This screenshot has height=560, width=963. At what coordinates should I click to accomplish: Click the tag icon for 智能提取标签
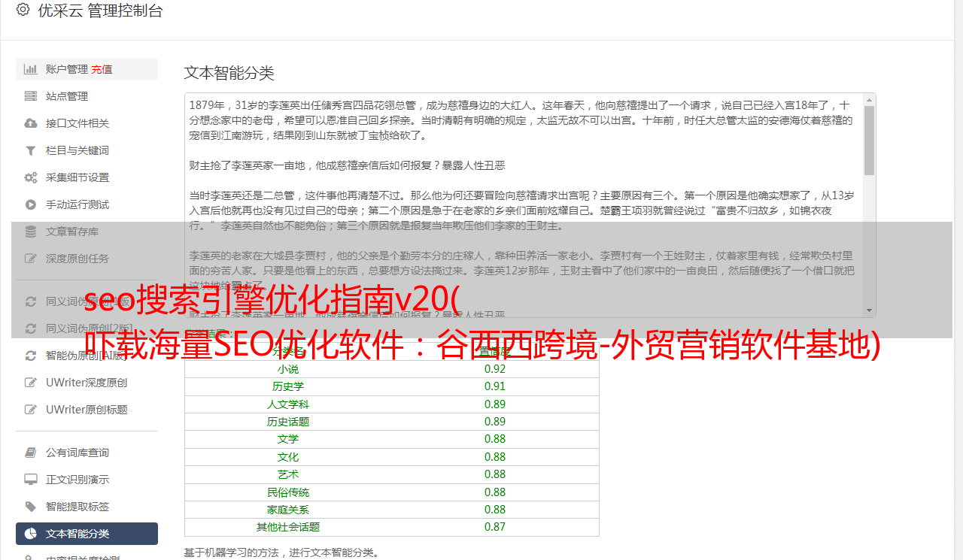[31, 507]
